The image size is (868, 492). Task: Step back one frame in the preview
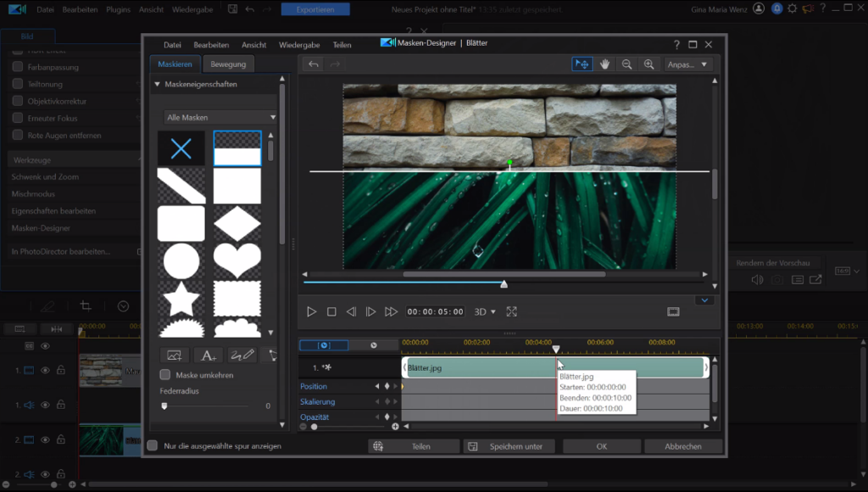351,312
